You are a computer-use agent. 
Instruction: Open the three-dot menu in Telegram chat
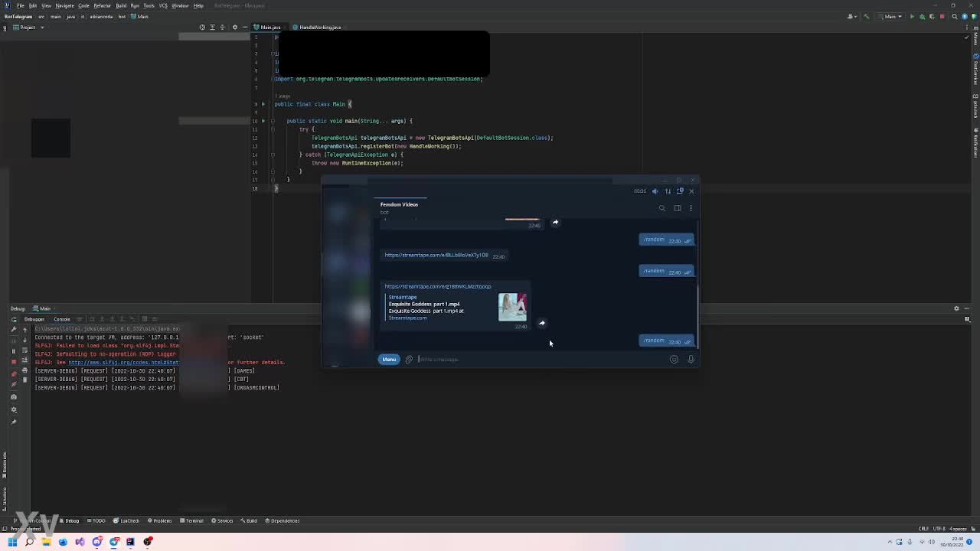[691, 208]
